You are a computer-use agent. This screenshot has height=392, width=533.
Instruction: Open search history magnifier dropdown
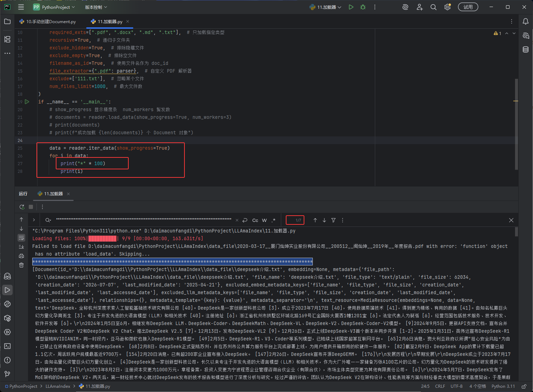[48, 220]
